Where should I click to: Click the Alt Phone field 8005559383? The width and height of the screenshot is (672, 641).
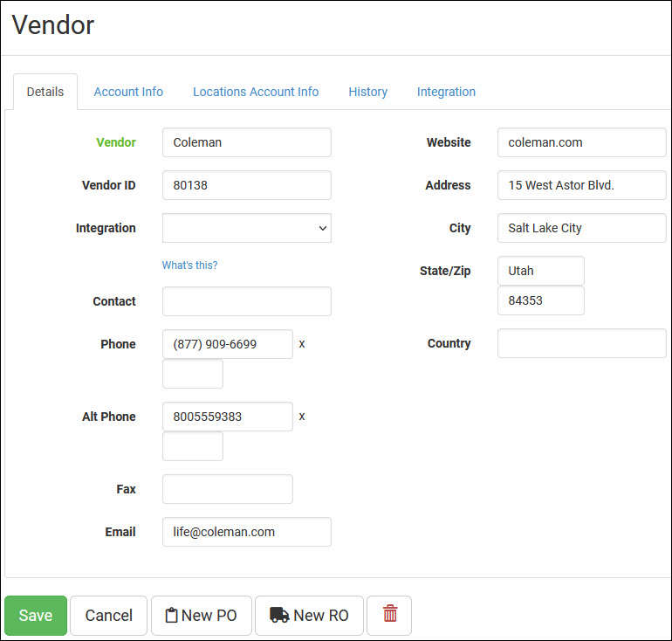coord(228,417)
